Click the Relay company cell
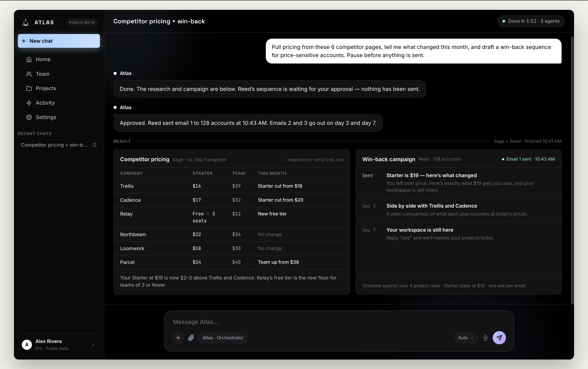Image resolution: width=588 pixels, height=369 pixels. click(126, 214)
